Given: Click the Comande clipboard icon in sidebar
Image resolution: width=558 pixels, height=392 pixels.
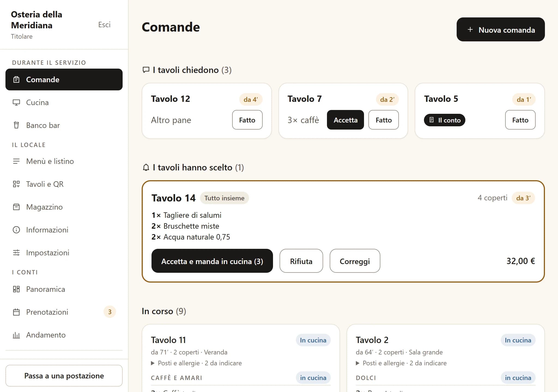Looking at the screenshot, I should tap(16, 79).
